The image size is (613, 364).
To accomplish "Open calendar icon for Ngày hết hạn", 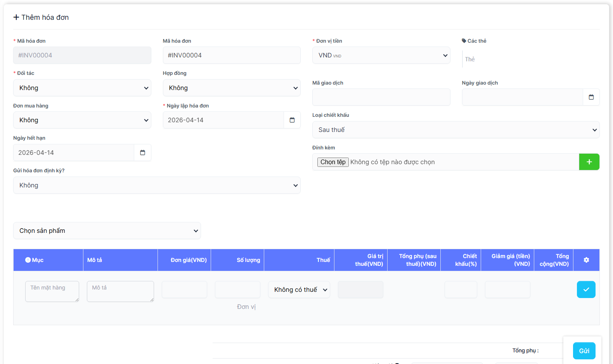I will [x=142, y=153].
